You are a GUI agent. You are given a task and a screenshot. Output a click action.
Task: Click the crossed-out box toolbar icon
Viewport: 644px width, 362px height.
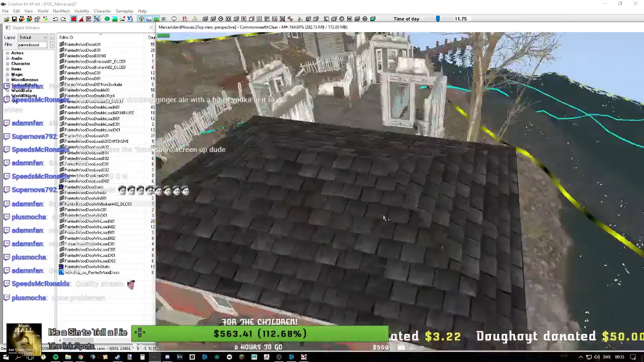[x=282, y=19]
